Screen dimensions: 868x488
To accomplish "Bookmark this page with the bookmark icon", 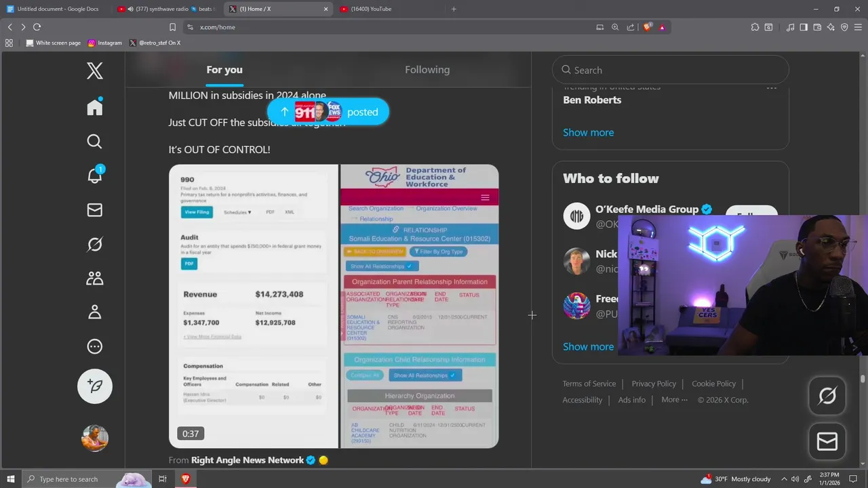I will [172, 27].
